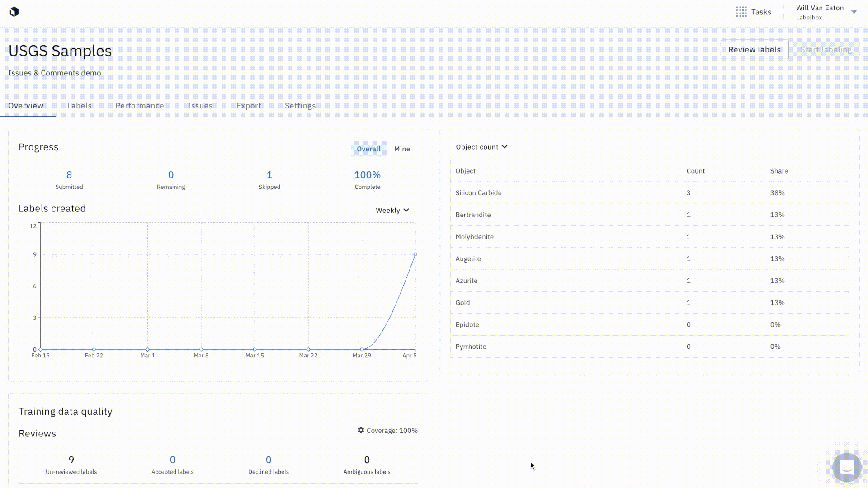868x488 pixels.
Task: Select the Silicon Carbide row
Action: tap(650, 193)
